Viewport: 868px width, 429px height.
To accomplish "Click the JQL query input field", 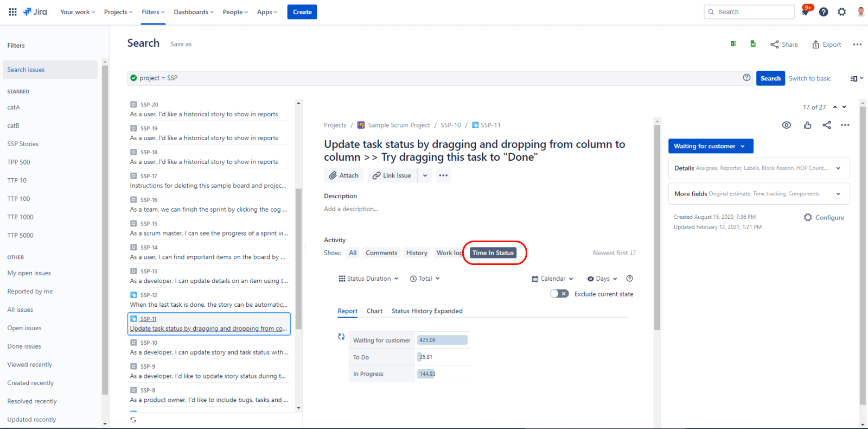I will [434, 78].
